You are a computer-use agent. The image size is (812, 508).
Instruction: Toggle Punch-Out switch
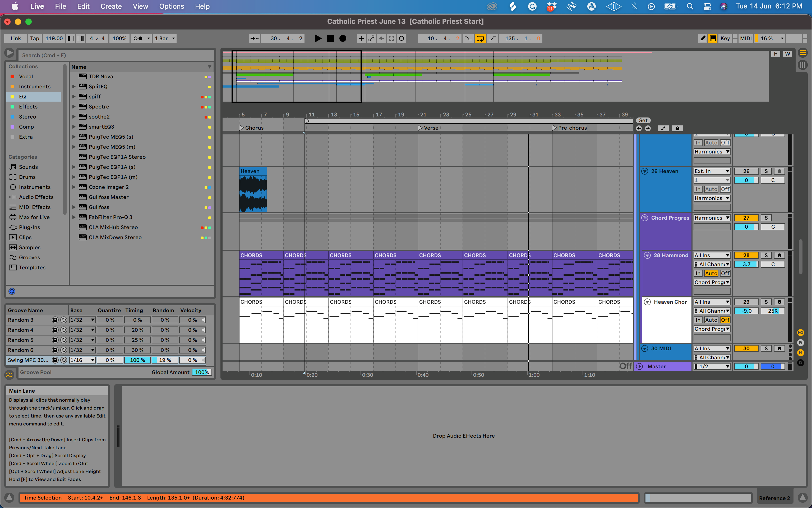492,38
